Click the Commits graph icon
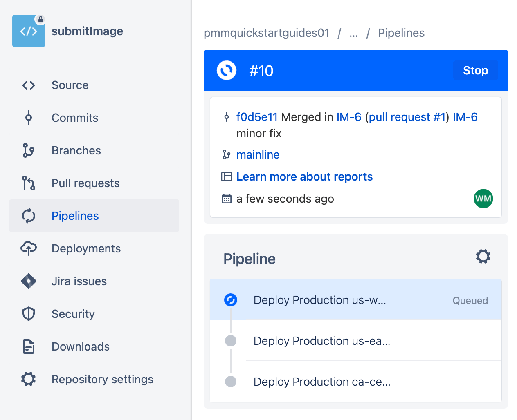 [28, 118]
